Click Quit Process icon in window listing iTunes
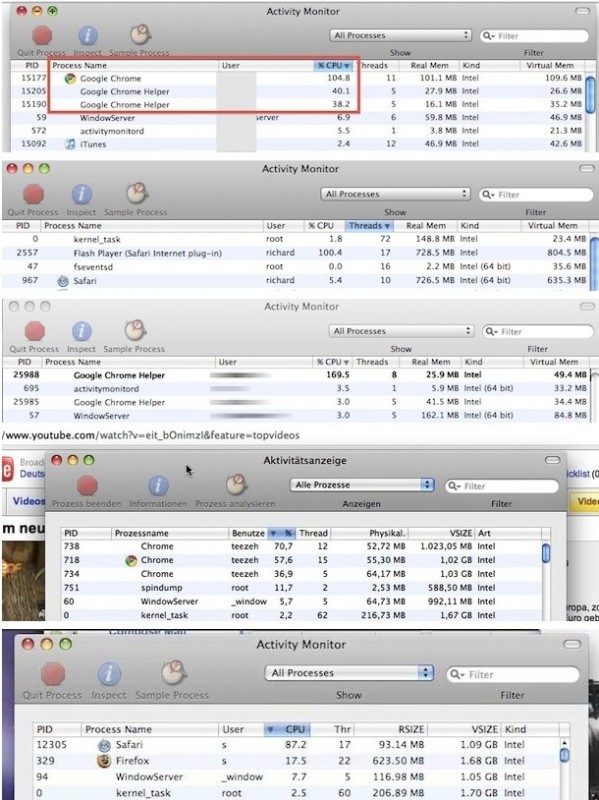The width and height of the screenshot is (599, 800). [42, 36]
